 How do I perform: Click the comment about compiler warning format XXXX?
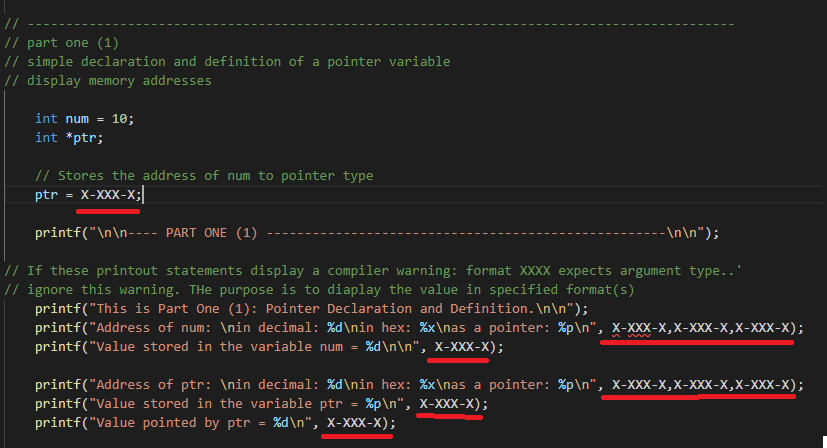coord(373,271)
